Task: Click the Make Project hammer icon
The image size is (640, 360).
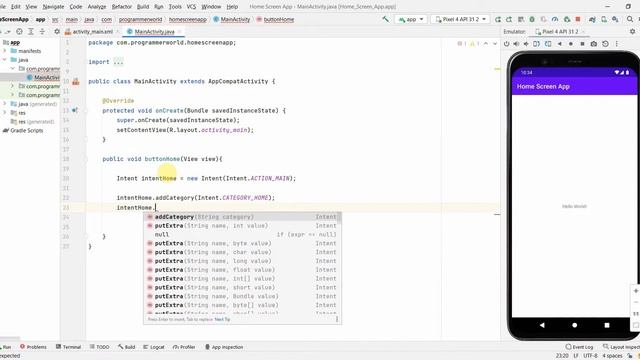Action: coord(385,19)
